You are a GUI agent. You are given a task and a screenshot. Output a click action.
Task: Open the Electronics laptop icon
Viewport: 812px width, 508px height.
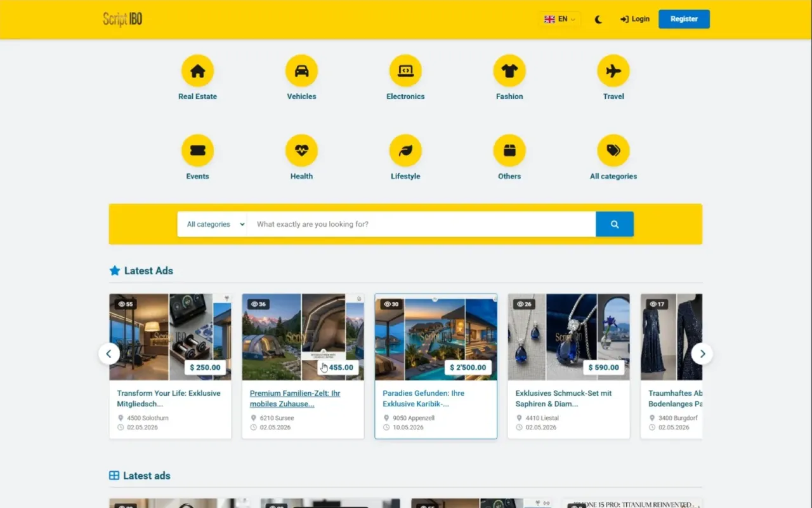point(405,70)
